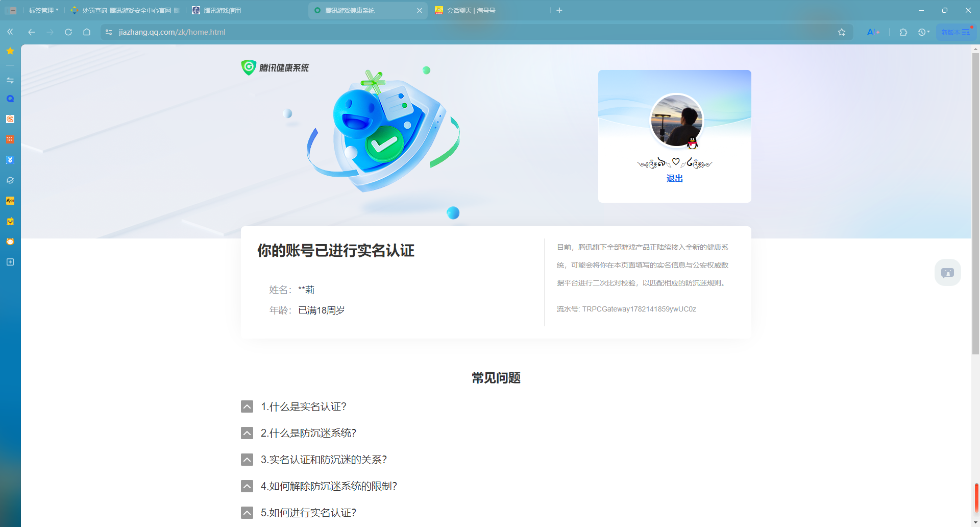
Task: Click the 你的账号已进行实名认证 heading
Action: click(x=336, y=251)
